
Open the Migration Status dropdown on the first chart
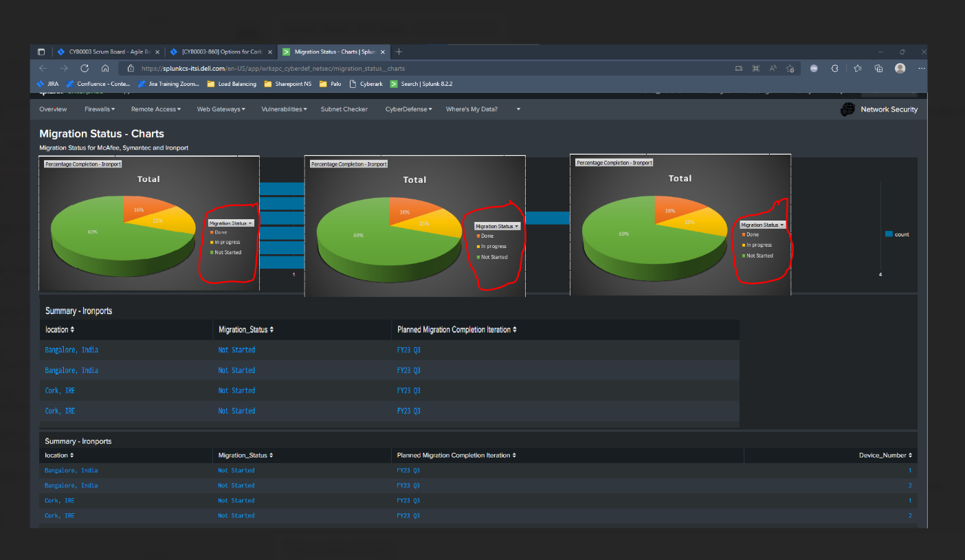pyautogui.click(x=230, y=222)
